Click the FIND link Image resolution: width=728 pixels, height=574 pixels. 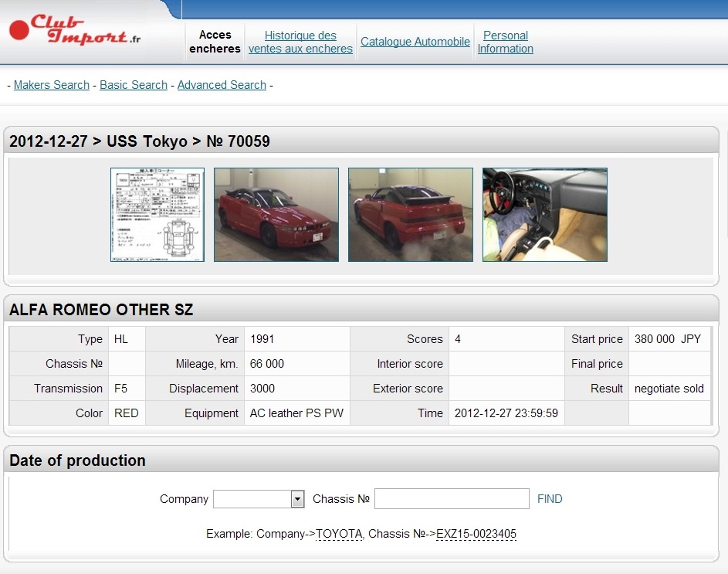tap(550, 499)
